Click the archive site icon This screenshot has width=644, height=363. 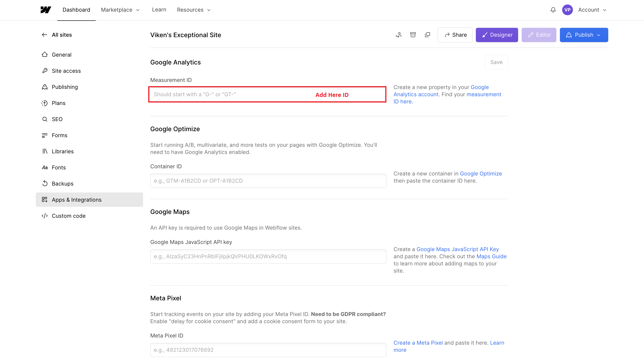tap(413, 35)
